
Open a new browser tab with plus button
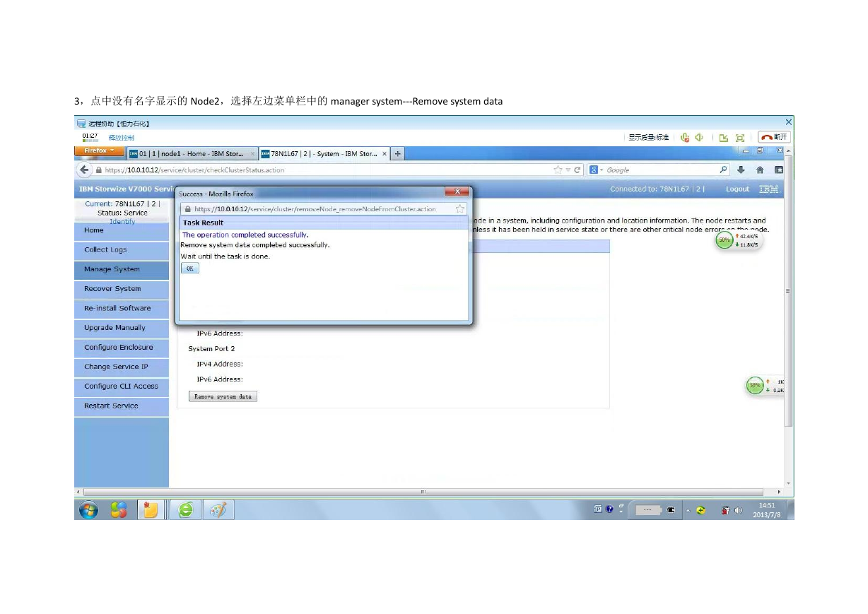click(x=398, y=153)
